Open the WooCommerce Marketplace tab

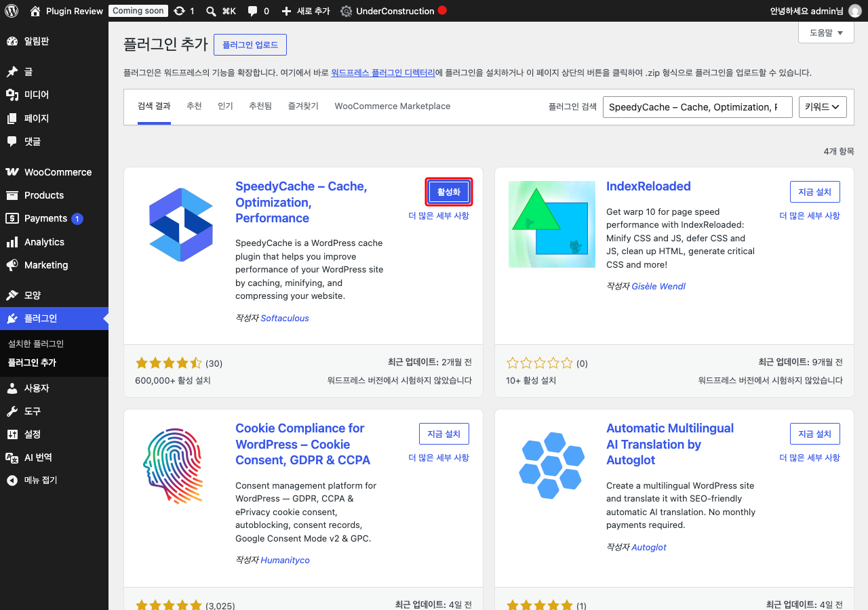coord(393,106)
